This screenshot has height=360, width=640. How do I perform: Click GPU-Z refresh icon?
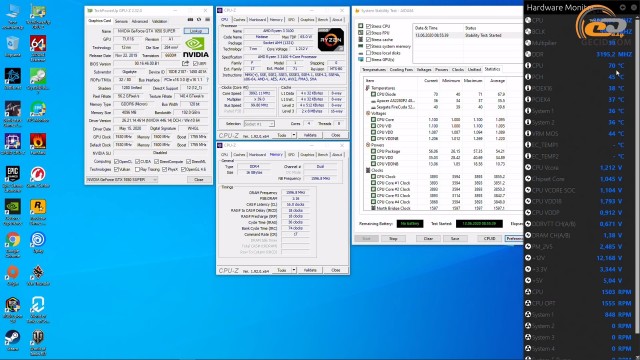click(199, 20)
